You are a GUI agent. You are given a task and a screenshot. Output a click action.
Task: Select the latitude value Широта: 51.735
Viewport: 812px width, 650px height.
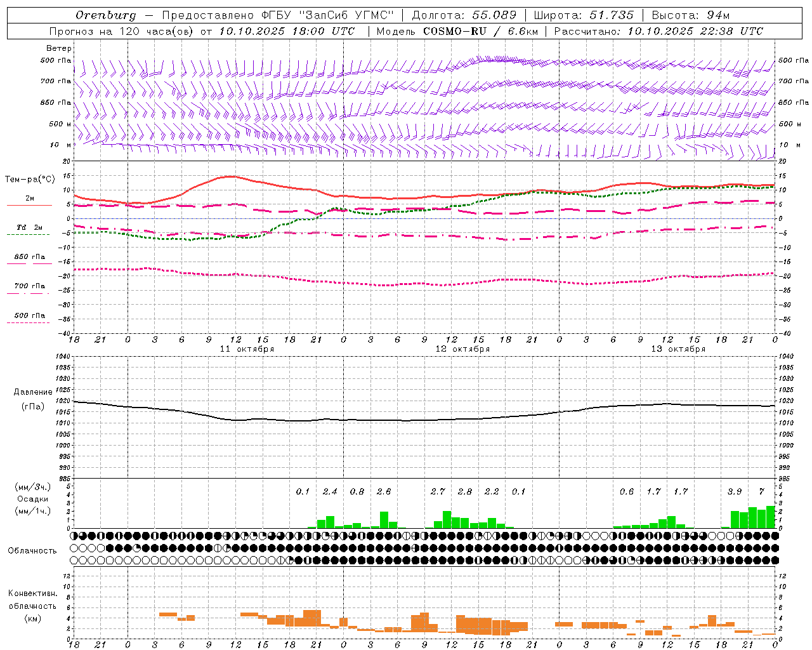tap(584, 15)
